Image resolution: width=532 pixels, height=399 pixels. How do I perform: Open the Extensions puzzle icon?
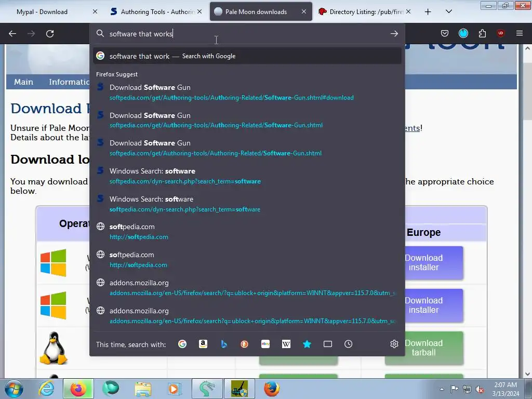[482, 33]
